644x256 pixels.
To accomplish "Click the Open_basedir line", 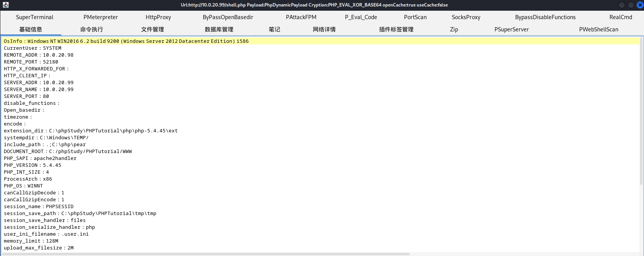I will [24, 110].
